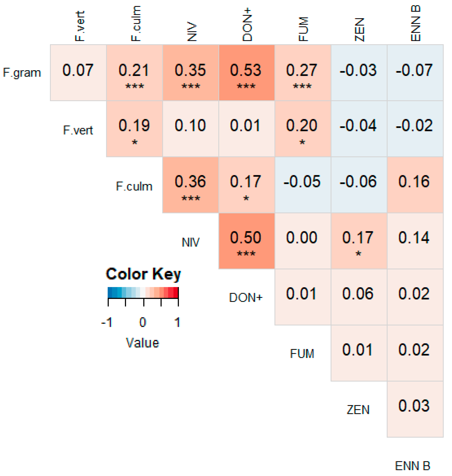The image size is (452, 476).
Task: Select the 0.20 F.vert versus FUM cell
Action: pos(303,129)
